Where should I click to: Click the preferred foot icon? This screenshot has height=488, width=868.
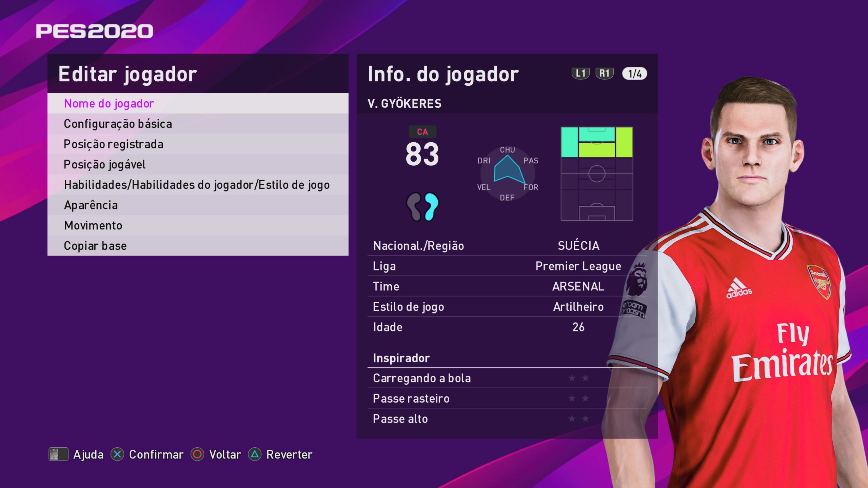tap(422, 207)
